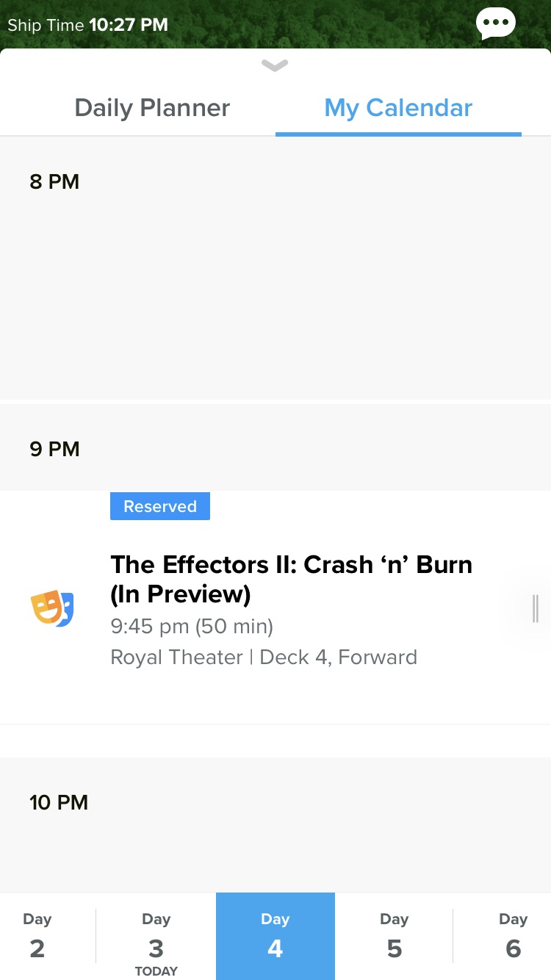Tap Royal Theater Deck 4 location text

pyautogui.click(x=264, y=657)
